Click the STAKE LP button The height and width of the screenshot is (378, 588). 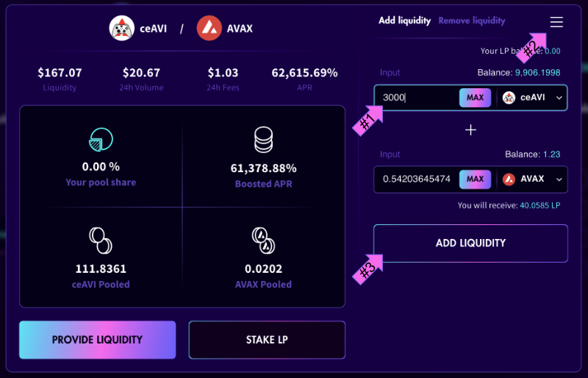coord(266,340)
